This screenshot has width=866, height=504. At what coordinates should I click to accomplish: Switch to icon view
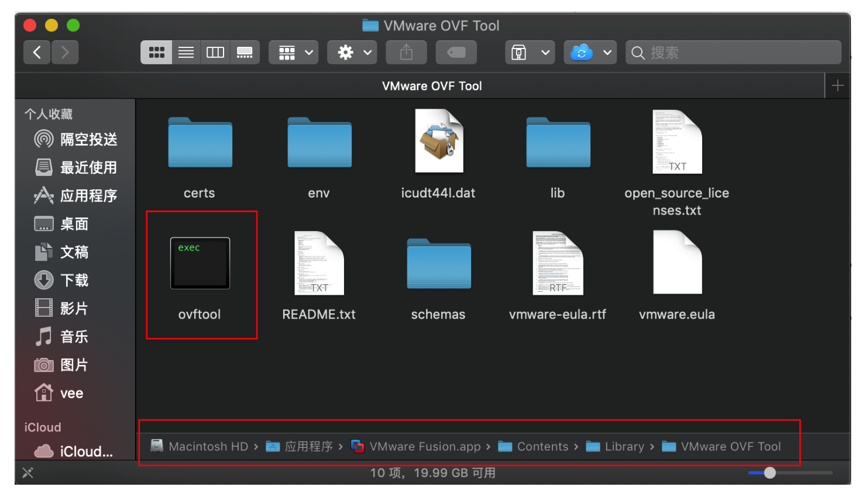(156, 53)
